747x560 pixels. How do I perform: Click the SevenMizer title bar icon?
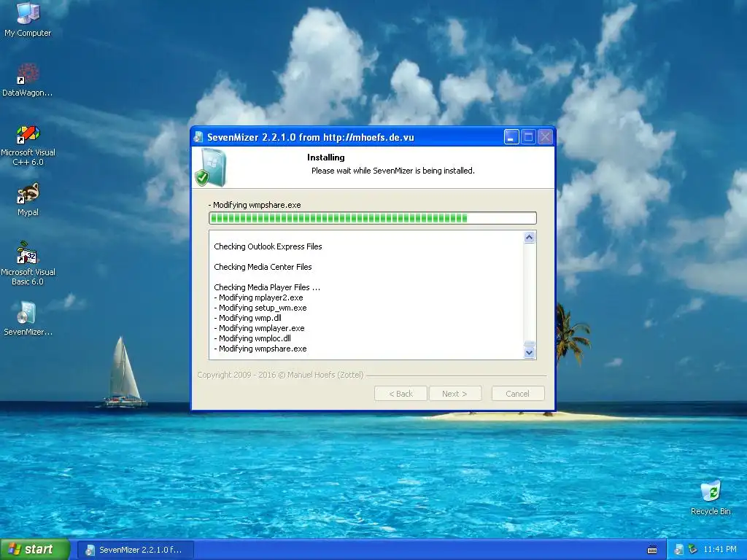click(x=198, y=138)
